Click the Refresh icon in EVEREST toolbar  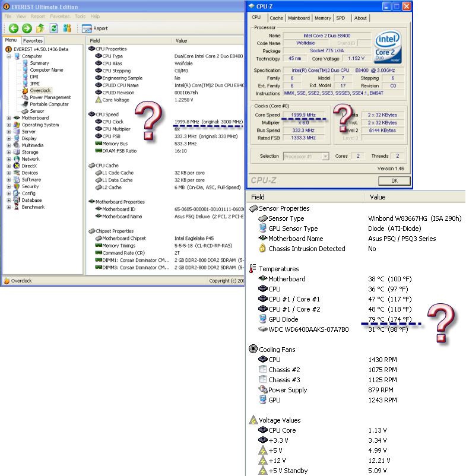54,28
